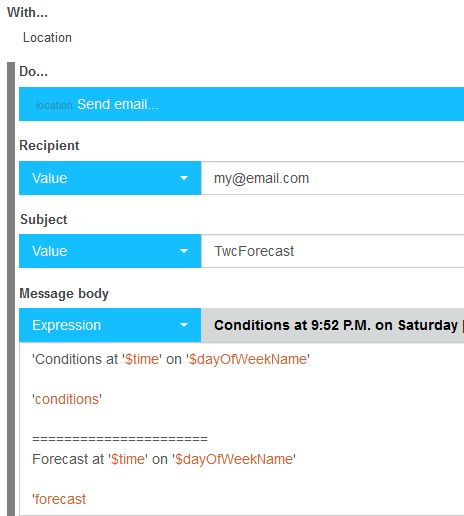Focus the my@email.com recipient field

[332, 178]
